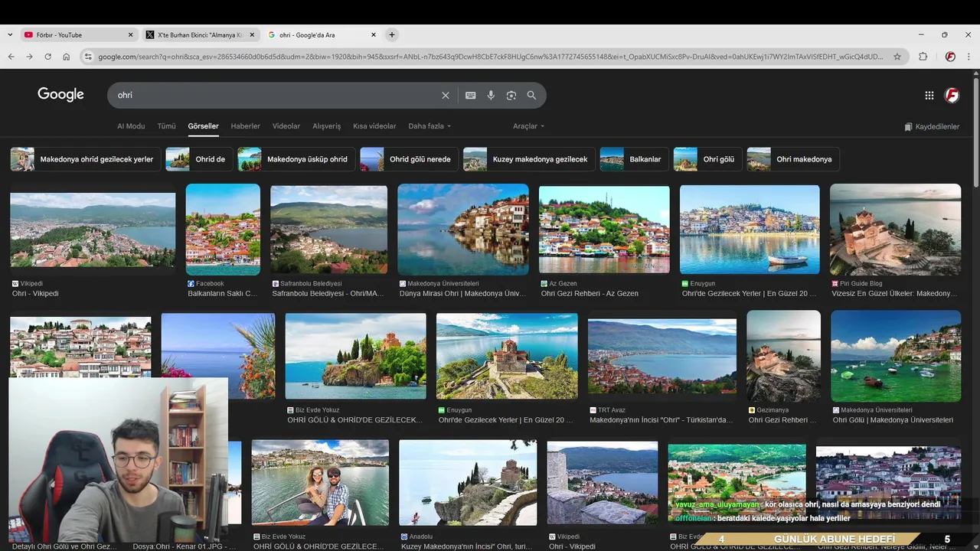This screenshot has width=980, height=551.
Task: Open the Google apps grid
Action: tap(929, 96)
